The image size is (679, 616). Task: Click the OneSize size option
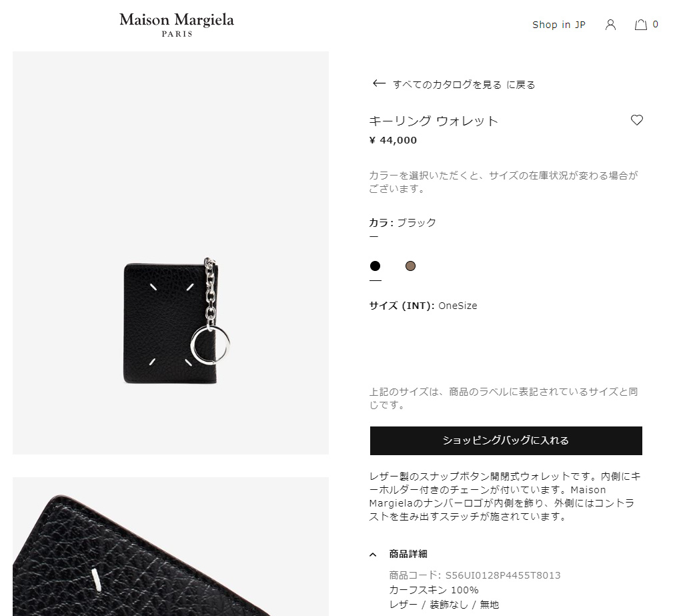(x=458, y=306)
